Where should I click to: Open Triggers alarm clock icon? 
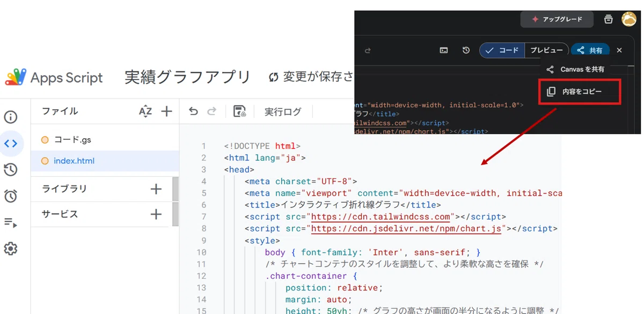pyautogui.click(x=11, y=196)
